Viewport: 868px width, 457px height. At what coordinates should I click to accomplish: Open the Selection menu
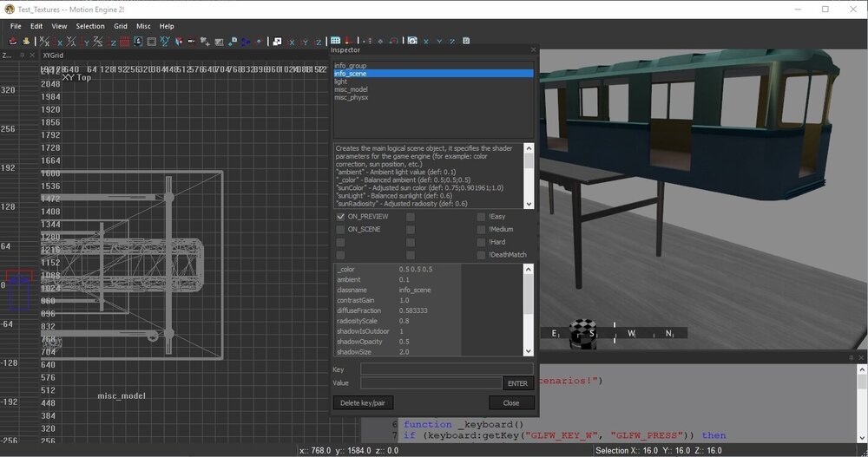[90, 26]
